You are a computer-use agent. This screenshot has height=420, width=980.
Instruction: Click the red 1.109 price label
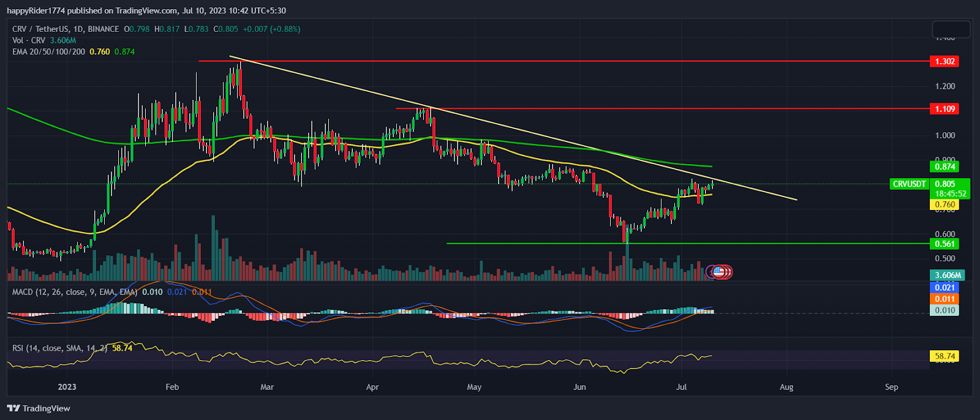pos(944,109)
